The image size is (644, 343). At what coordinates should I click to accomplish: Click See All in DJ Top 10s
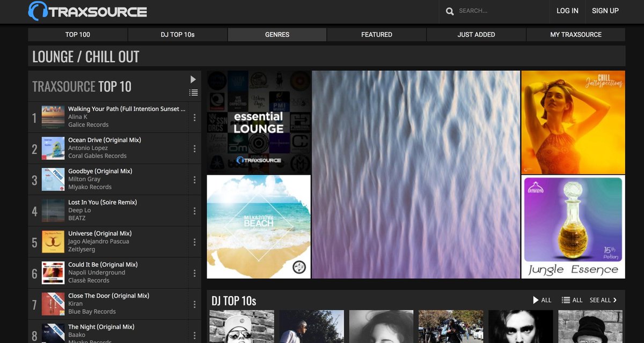tap(603, 300)
